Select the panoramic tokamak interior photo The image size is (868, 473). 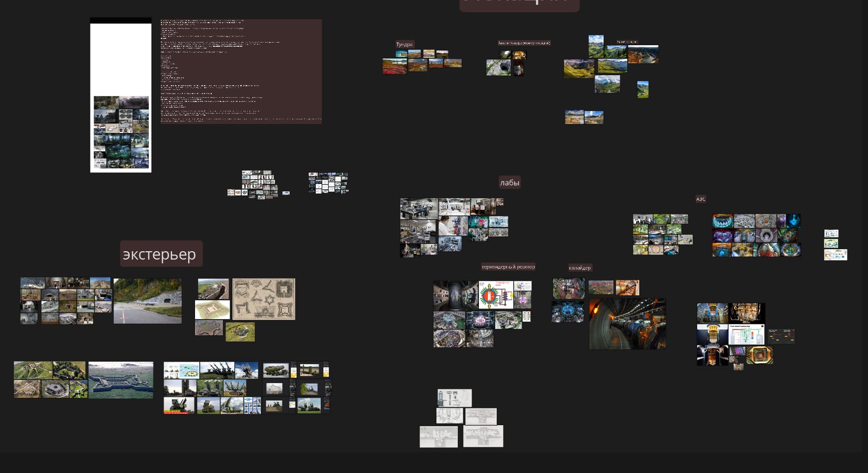click(x=455, y=295)
